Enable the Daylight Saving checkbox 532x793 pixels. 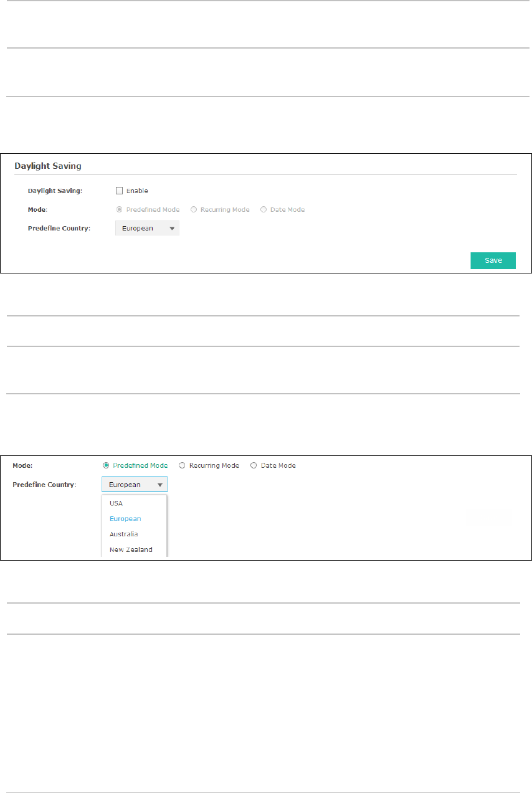pyautogui.click(x=120, y=191)
